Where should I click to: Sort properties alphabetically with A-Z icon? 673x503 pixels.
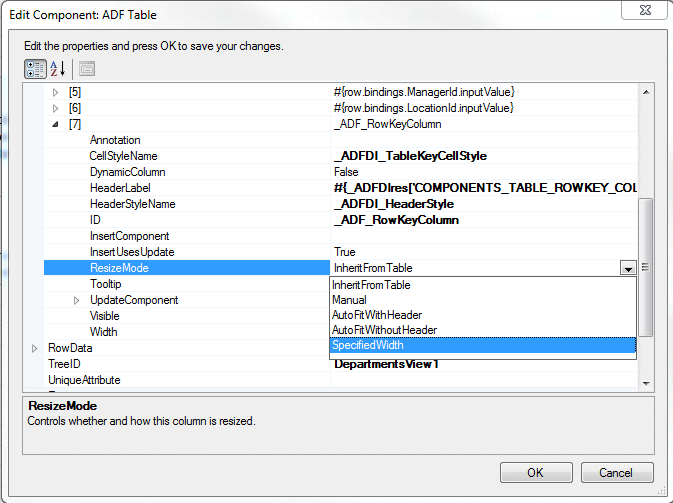[58, 69]
